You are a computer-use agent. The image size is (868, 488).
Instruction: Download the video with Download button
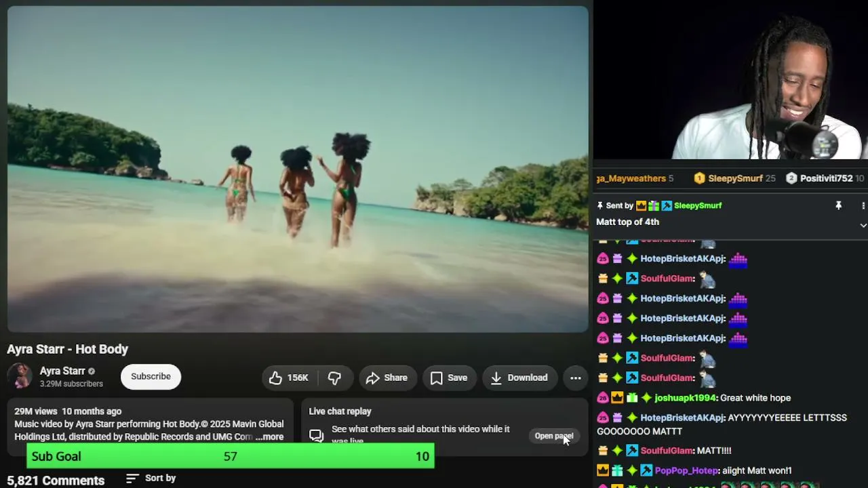[x=520, y=378]
